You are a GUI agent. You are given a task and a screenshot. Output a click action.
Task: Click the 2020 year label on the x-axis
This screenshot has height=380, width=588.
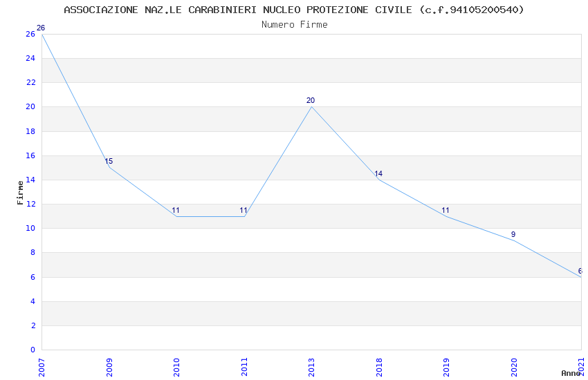[514, 366]
